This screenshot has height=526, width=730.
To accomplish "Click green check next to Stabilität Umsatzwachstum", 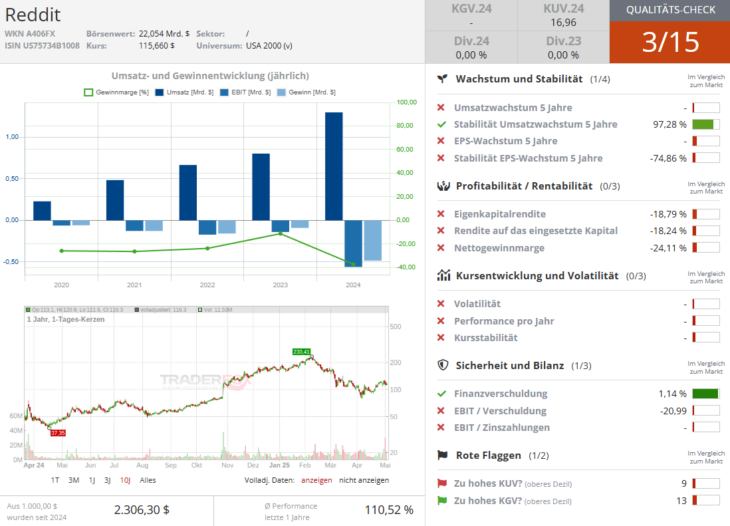I will click(x=441, y=124).
